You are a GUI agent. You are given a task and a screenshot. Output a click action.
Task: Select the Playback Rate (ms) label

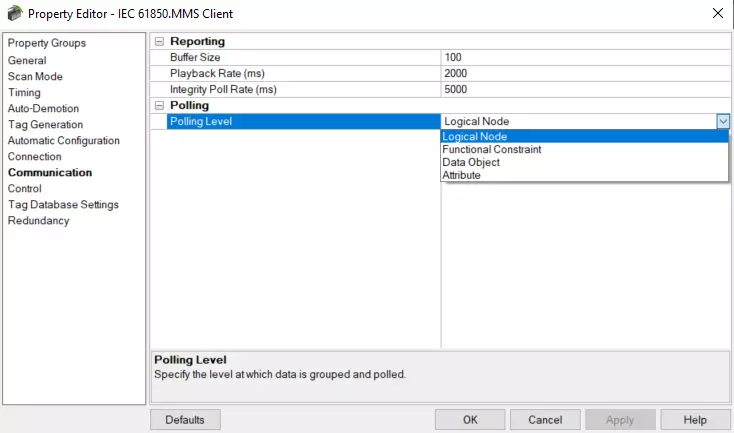217,73
